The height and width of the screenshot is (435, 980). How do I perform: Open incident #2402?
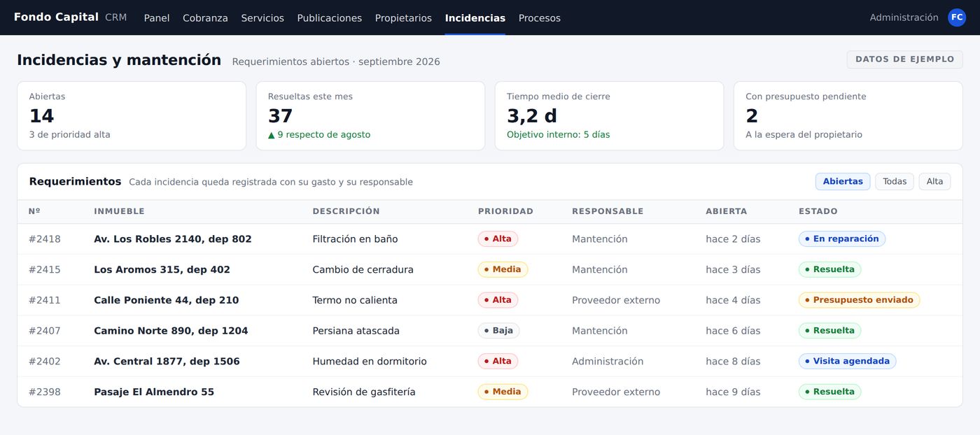45,362
